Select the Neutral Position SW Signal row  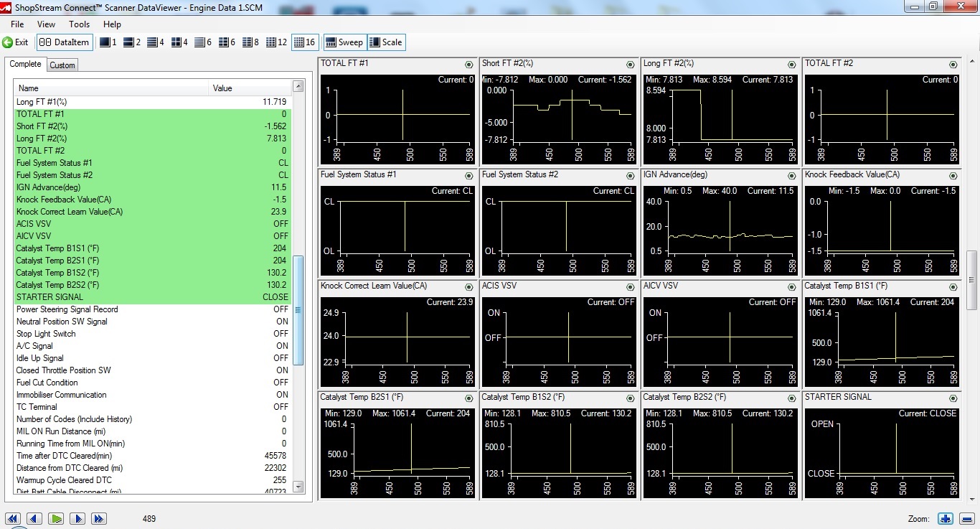(154, 322)
